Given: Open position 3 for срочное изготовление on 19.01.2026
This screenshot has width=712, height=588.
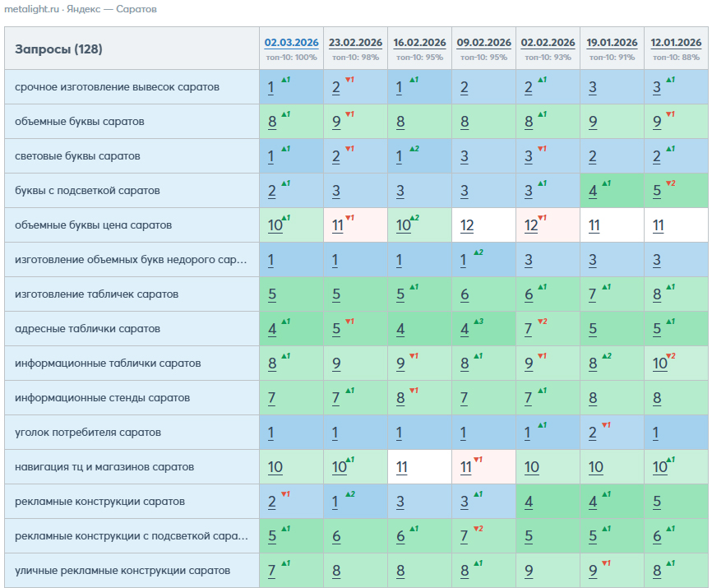Looking at the screenshot, I should [x=593, y=87].
